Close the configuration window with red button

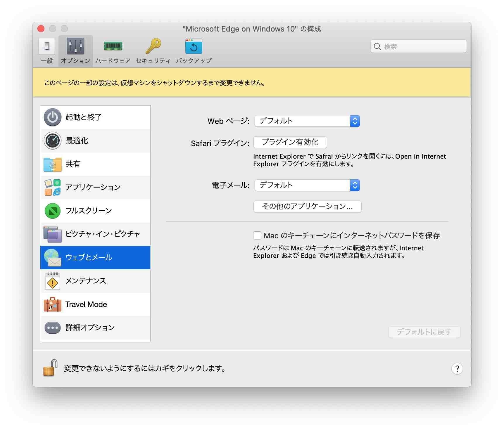[41, 29]
